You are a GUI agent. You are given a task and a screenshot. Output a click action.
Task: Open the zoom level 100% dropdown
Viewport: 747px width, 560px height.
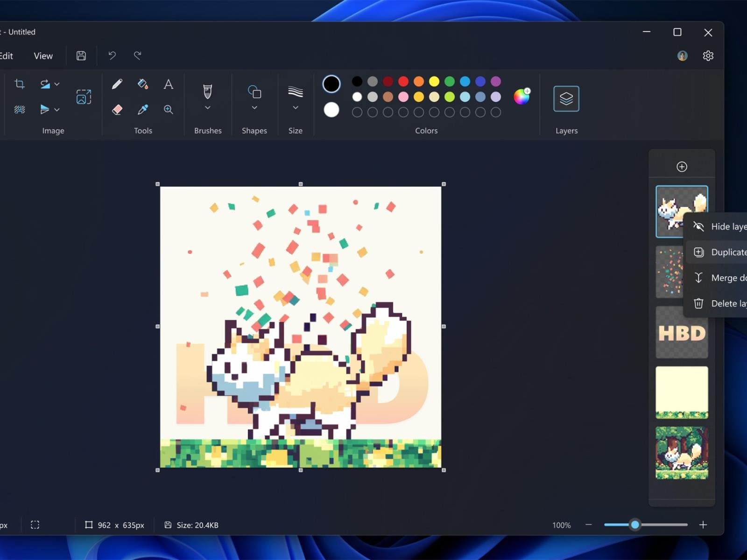pyautogui.click(x=562, y=525)
